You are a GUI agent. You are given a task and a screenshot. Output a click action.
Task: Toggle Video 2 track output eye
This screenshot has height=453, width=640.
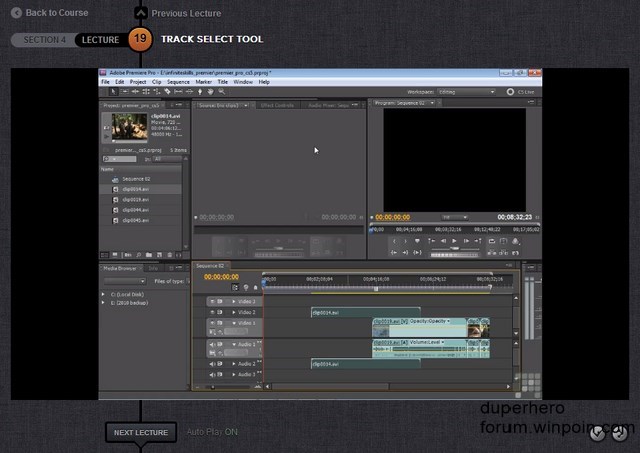212,312
